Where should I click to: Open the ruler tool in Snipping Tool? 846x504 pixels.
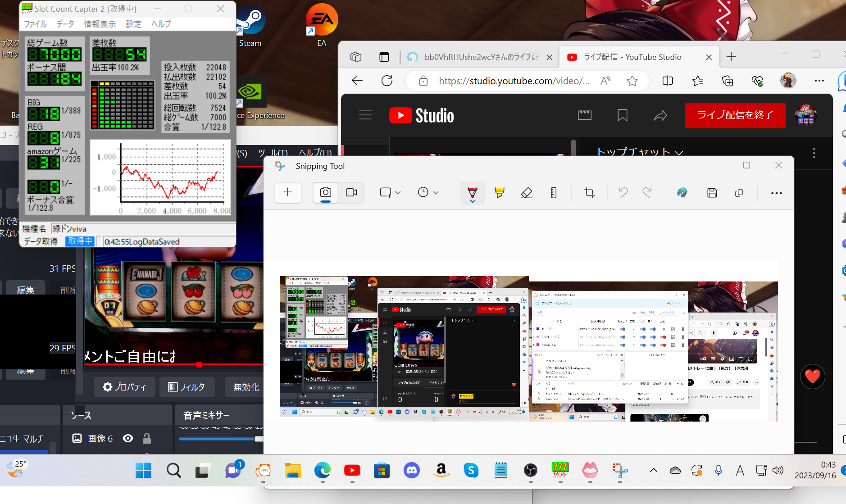554,193
